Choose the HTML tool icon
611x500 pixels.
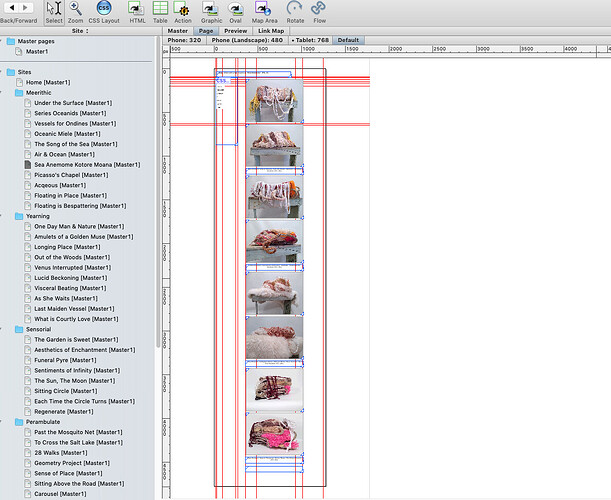pos(137,12)
